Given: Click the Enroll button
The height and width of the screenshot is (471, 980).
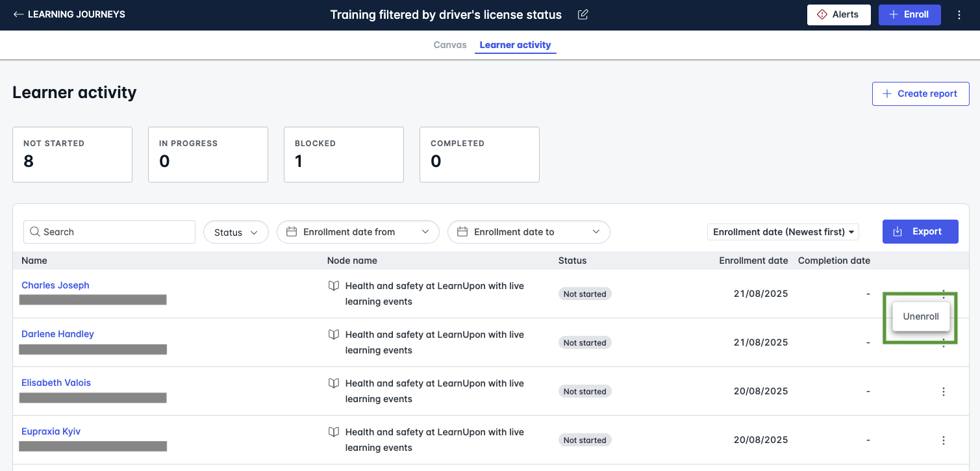Looking at the screenshot, I should [x=910, y=14].
